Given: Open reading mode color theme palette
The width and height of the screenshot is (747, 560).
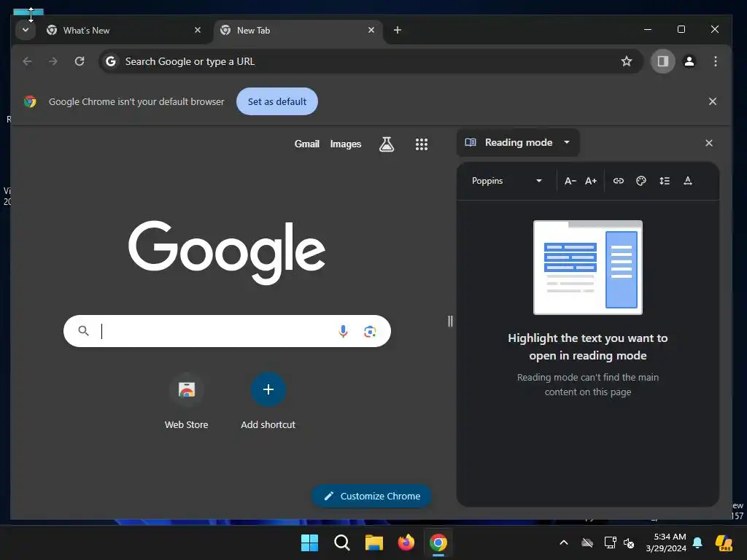Looking at the screenshot, I should click(x=640, y=181).
